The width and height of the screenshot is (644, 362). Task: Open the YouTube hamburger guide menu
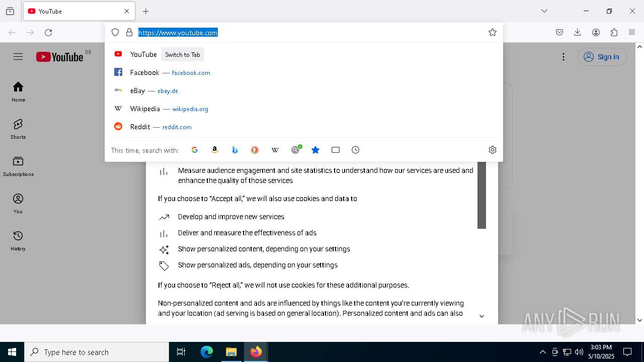pyautogui.click(x=18, y=57)
